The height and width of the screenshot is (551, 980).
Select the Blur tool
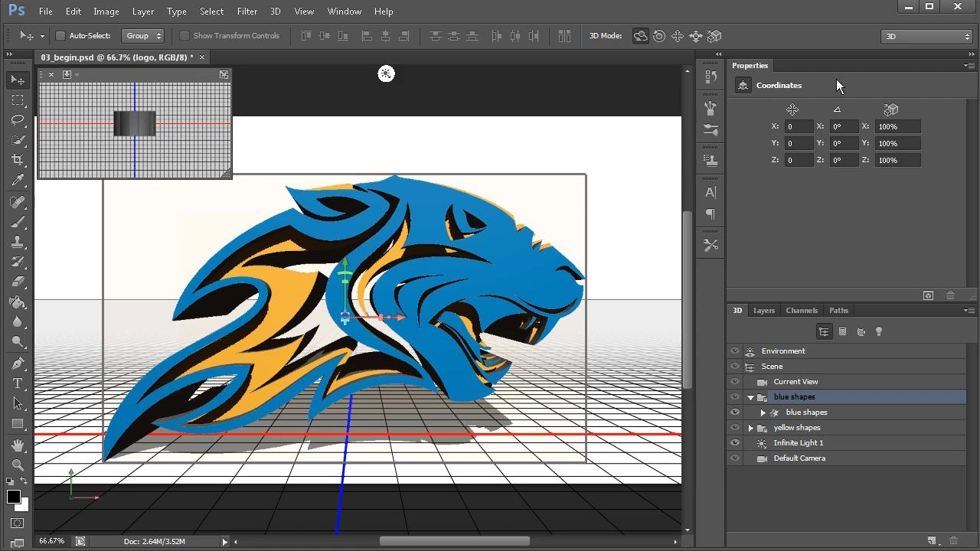[x=18, y=321]
